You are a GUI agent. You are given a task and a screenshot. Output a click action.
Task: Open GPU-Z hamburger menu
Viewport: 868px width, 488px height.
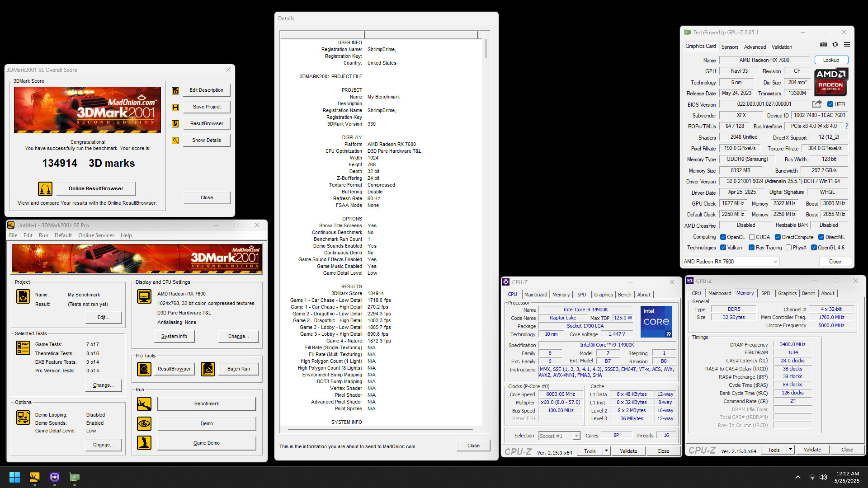[x=847, y=44]
